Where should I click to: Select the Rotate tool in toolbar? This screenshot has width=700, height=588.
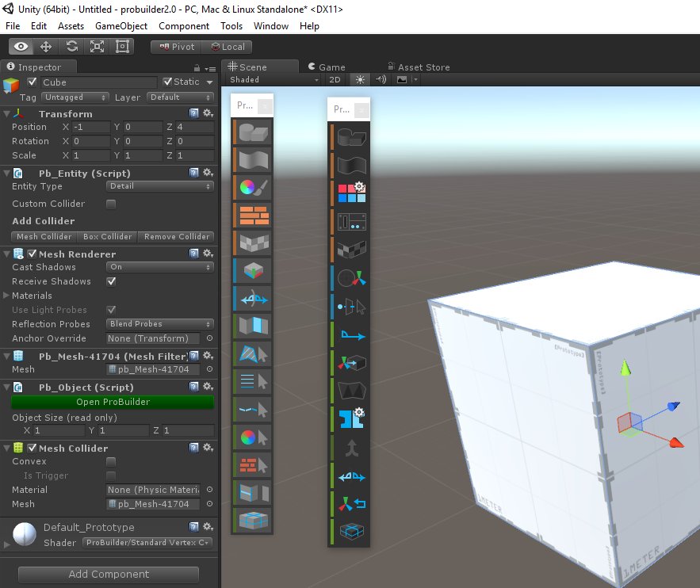[71, 47]
